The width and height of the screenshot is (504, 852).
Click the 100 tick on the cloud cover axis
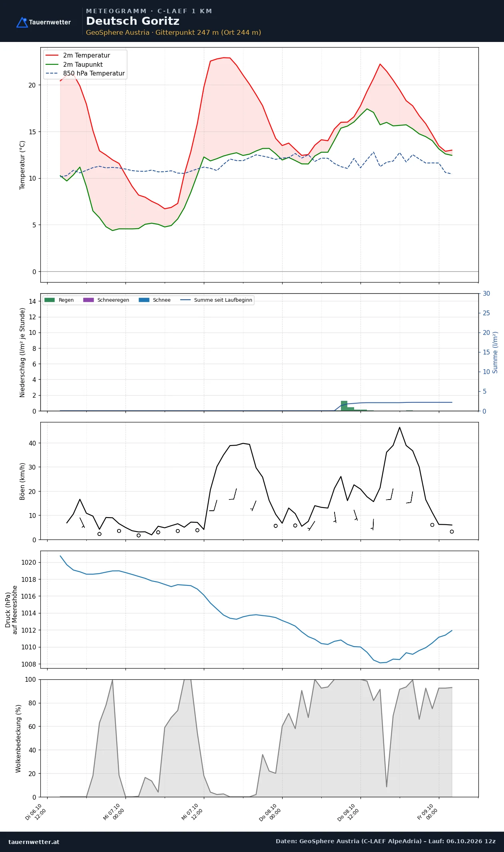(30, 679)
